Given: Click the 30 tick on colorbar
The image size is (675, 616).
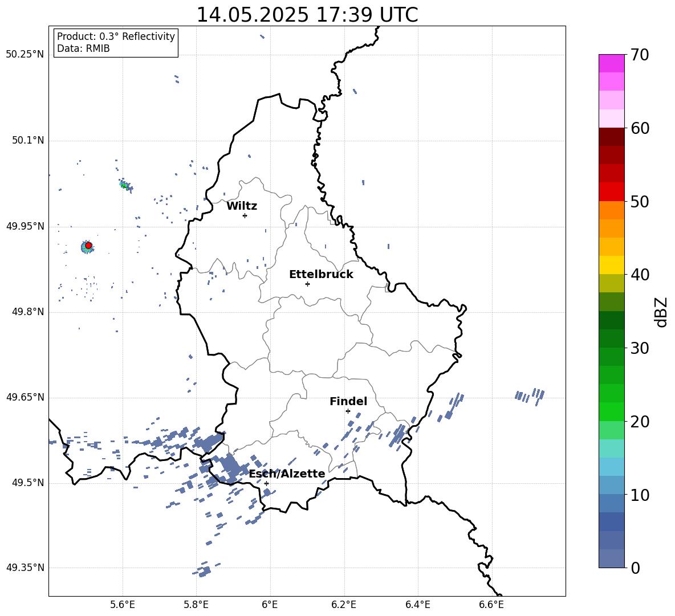Looking at the screenshot, I should [x=639, y=348].
